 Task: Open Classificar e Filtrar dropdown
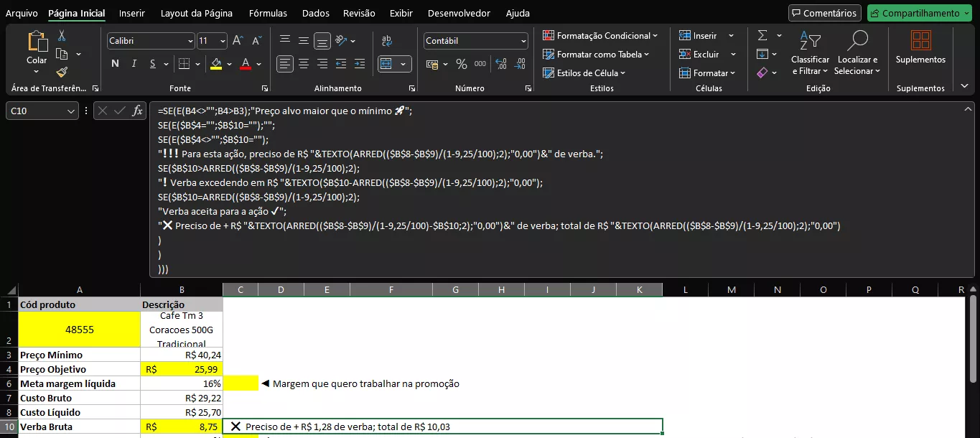pyautogui.click(x=810, y=52)
